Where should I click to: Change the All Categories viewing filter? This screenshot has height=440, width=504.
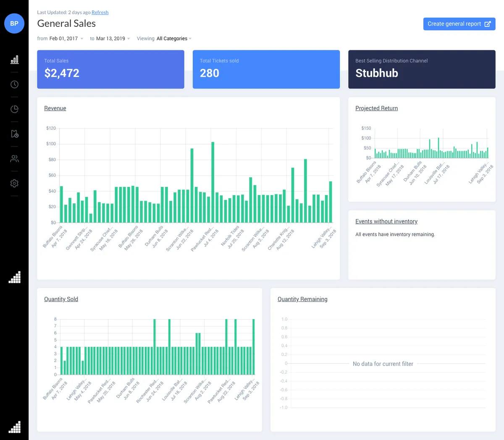[173, 38]
